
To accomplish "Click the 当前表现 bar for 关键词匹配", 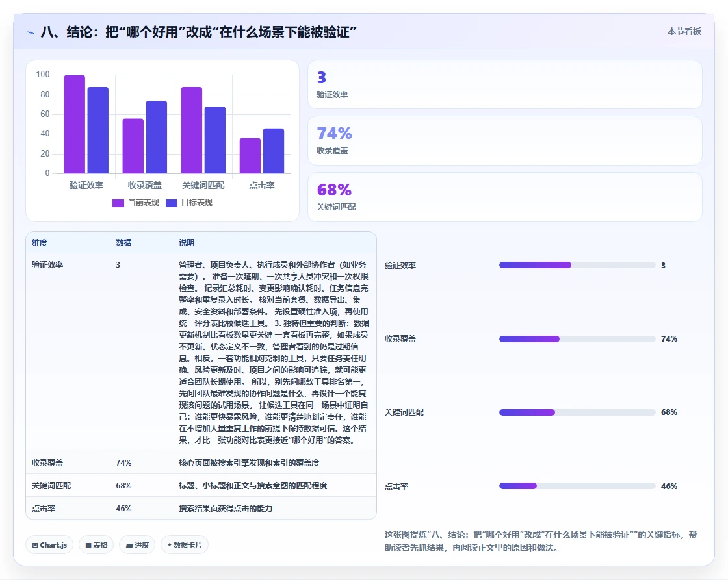I will [x=192, y=131].
